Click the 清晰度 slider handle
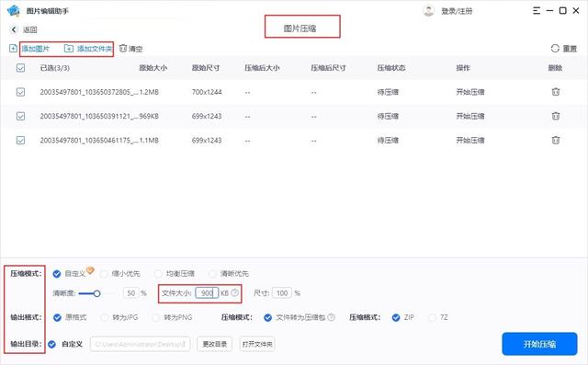The height and width of the screenshot is (365, 588). [x=96, y=293]
